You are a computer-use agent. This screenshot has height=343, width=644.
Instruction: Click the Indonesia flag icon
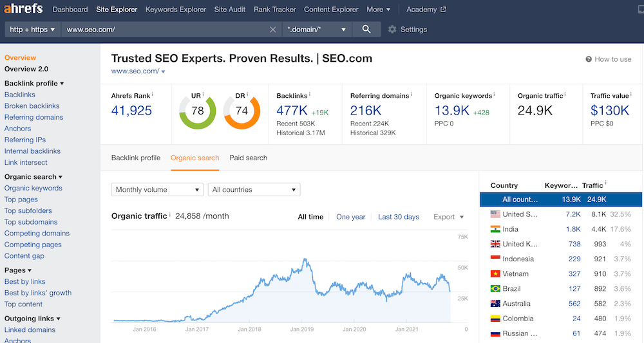(495, 259)
